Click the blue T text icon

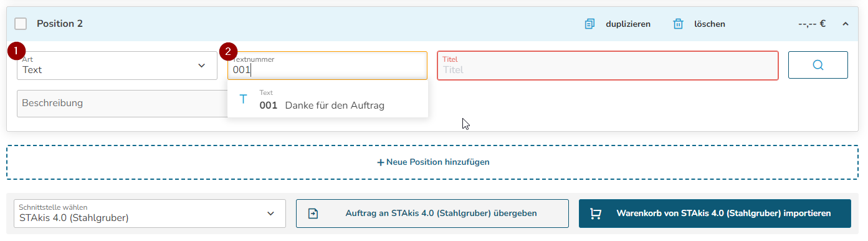tap(243, 99)
